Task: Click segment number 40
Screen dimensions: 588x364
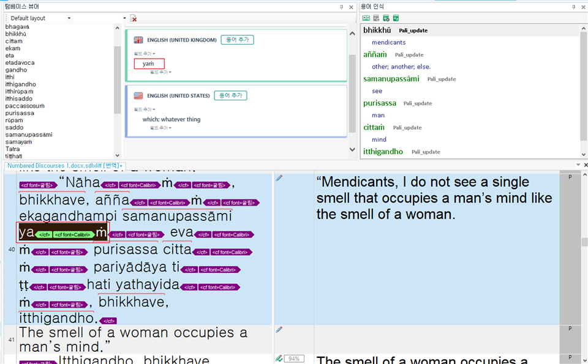Action: (x=11, y=250)
